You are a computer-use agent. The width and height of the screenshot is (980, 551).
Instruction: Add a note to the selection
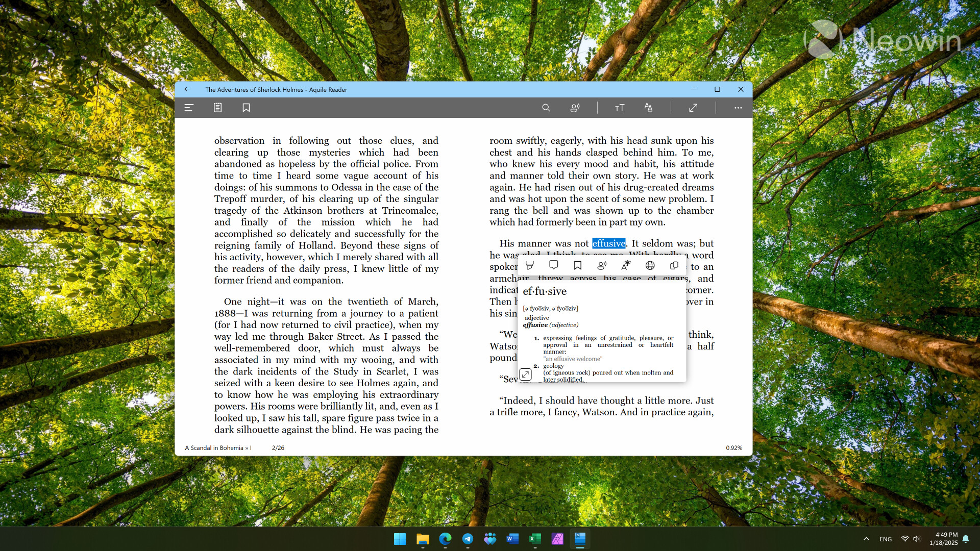click(x=554, y=265)
